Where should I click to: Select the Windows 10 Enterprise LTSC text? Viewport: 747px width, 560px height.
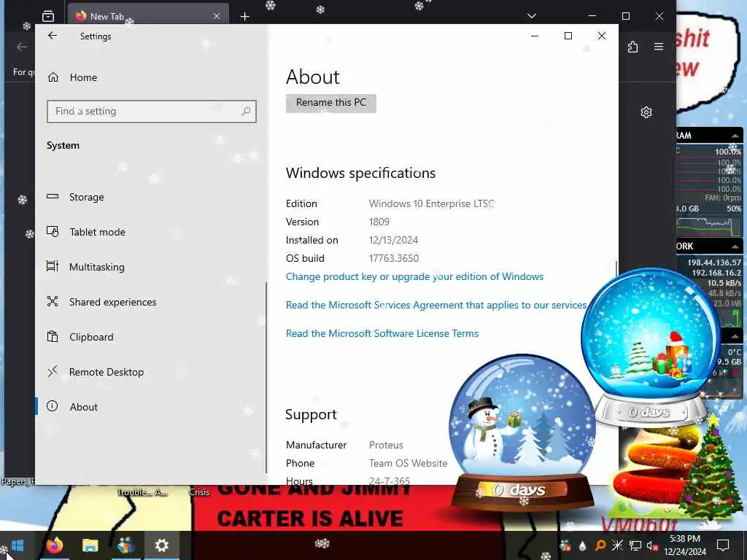coord(432,204)
